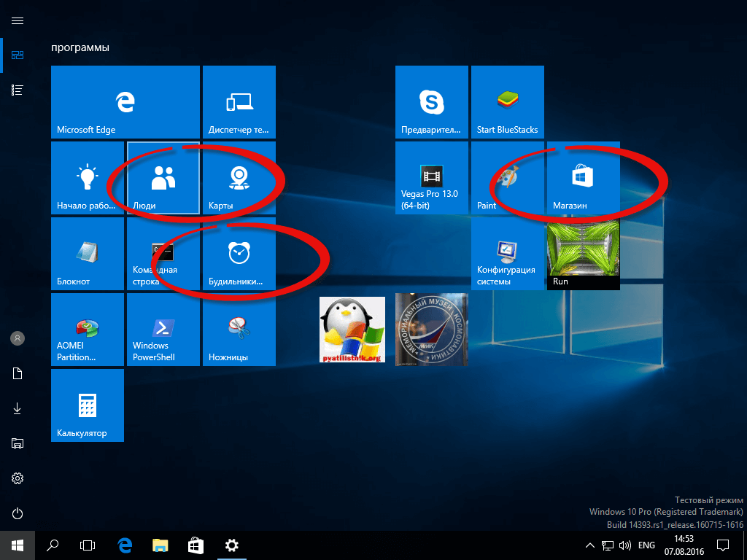Launch the Paint tile

tap(508, 178)
